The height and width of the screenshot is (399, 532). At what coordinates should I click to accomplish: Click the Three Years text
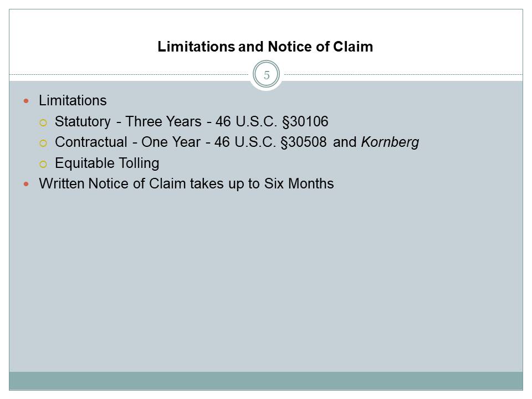click(163, 121)
